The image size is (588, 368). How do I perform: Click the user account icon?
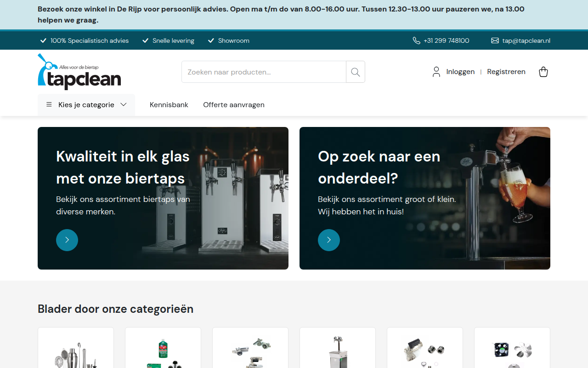click(436, 72)
